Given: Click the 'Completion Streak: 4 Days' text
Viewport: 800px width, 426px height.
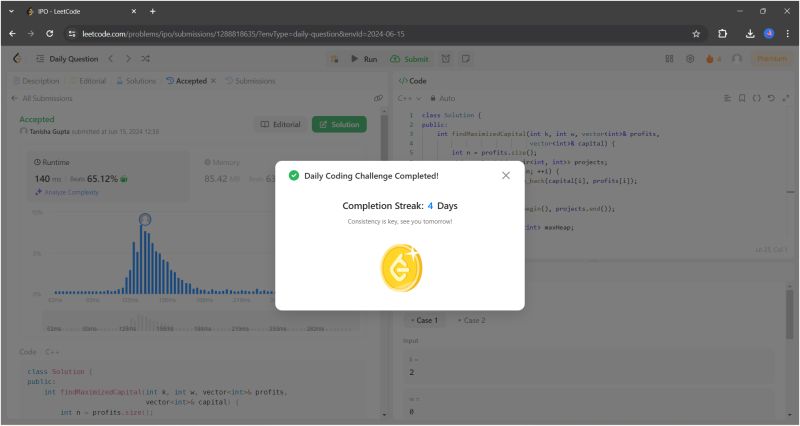Looking at the screenshot, I should 400,206.
